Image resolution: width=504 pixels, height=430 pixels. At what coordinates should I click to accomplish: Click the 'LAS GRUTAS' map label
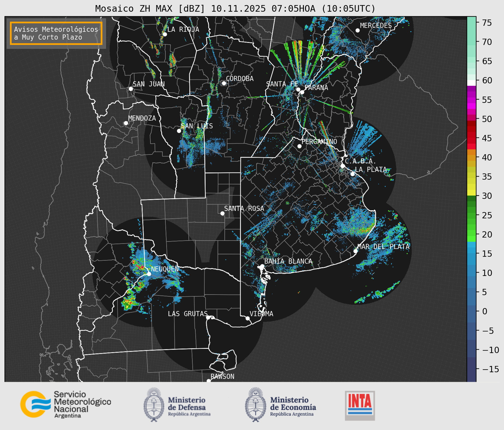(x=188, y=314)
